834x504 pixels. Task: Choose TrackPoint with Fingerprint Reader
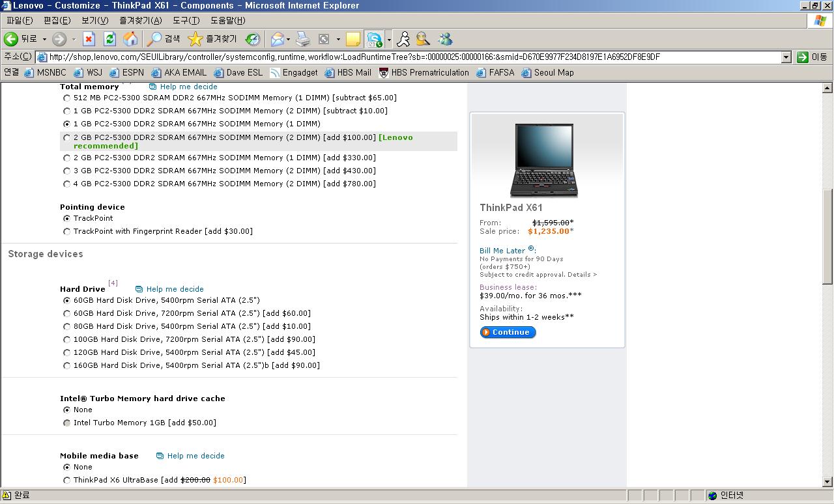[66, 231]
